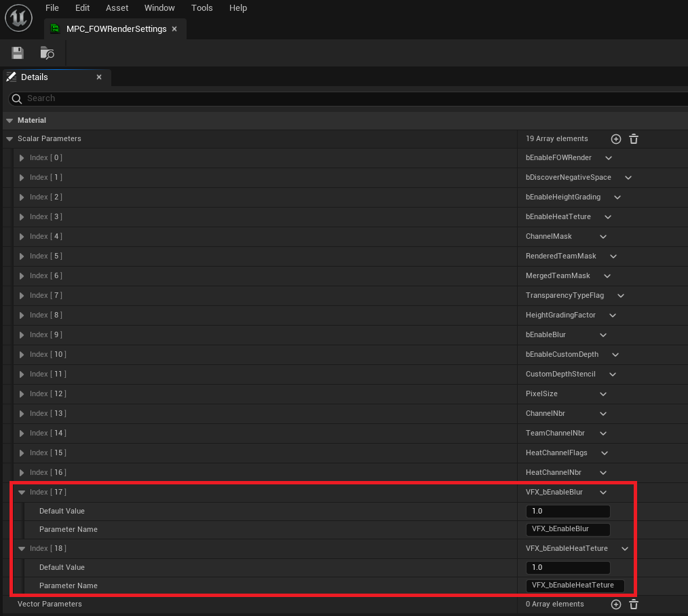Select the MPC_FOWRenderSettings document tab
This screenshot has width=688, height=616.
tap(116, 29)
